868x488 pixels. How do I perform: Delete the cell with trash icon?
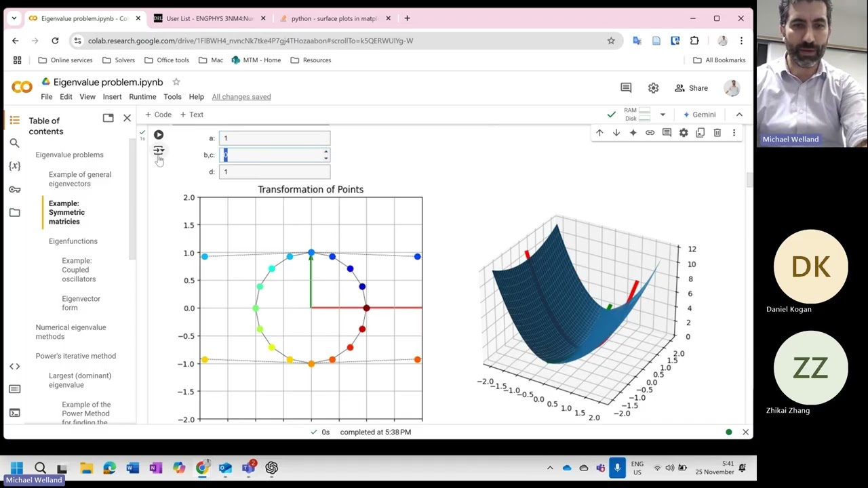pyautogui.click(x=717, y=133)
